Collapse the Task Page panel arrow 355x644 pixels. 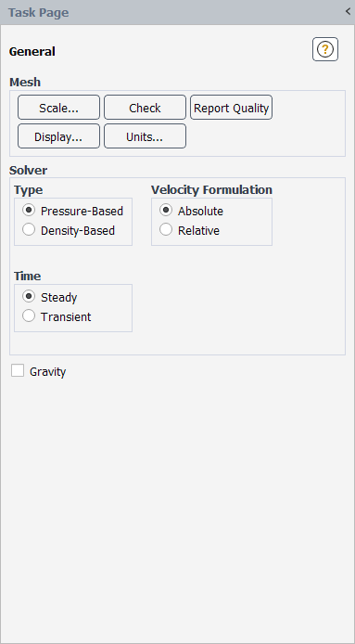[348, 11]
